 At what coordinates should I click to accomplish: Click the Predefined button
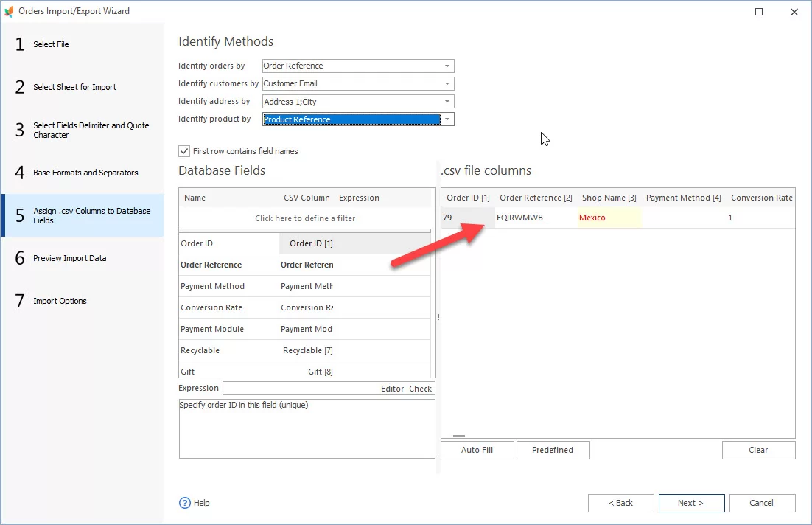click(x=553, y=450)
